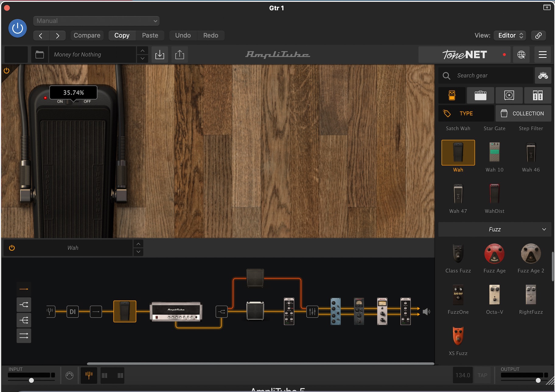Select the Fuzz Age 2 pedal
555x392 pixels.
[x=531, y=254]
